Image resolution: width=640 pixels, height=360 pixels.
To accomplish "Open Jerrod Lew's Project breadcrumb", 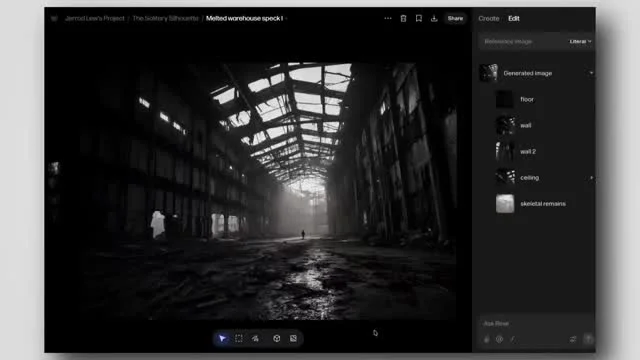I will (x=95, y=18).
